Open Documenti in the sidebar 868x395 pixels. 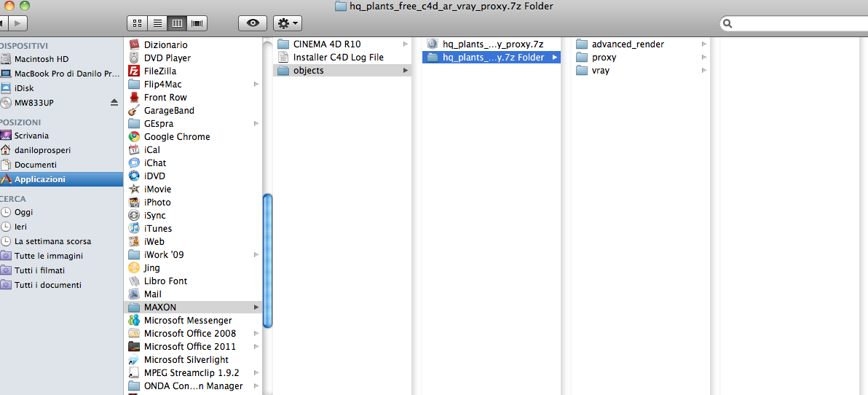point(36,165)
